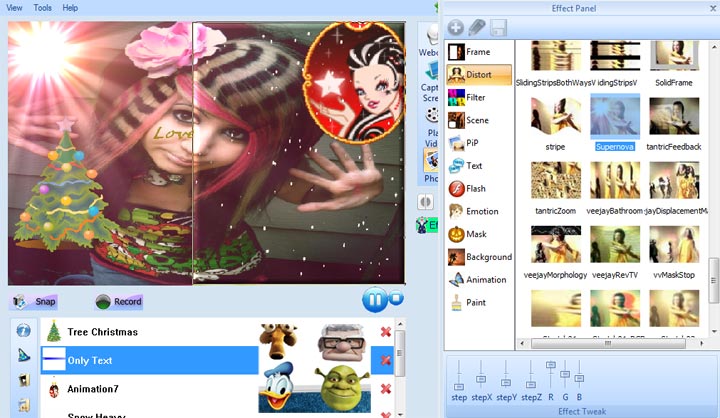Click the G color slider handle
This screenshot has height=418, width=720.
(565, 374)
